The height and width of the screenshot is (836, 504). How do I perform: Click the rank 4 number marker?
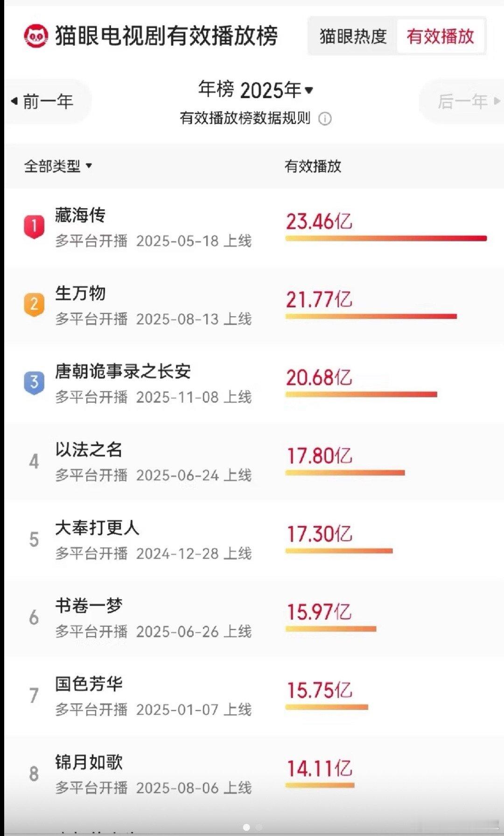click(x=34, y=461)
